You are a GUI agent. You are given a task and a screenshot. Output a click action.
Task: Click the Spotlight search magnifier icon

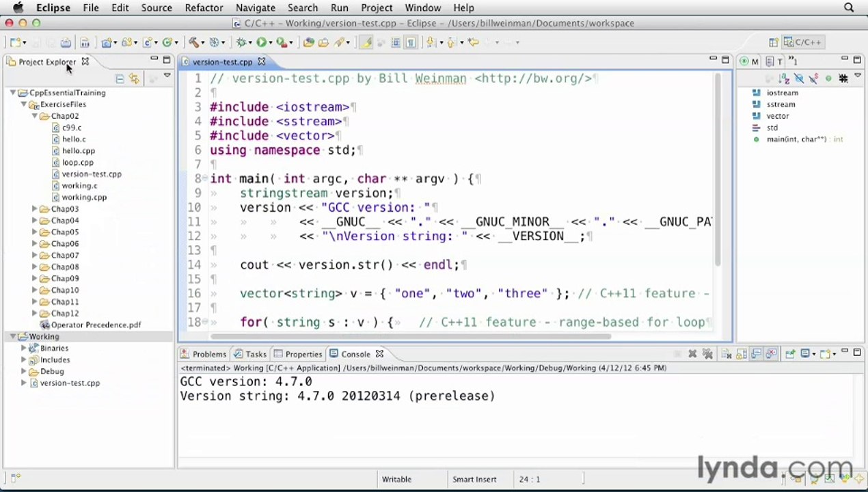[849, 8]
